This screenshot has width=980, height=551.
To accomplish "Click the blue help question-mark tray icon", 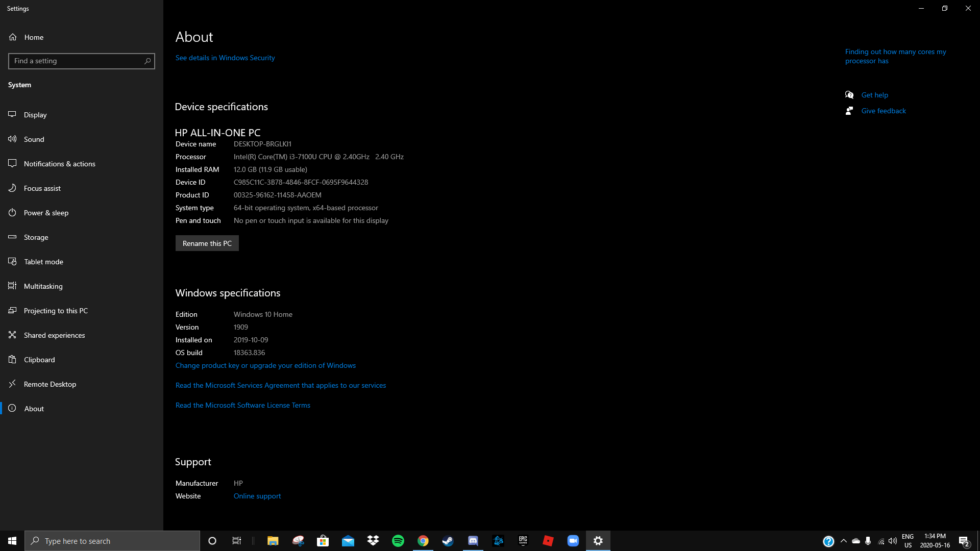I will [828, 541].
